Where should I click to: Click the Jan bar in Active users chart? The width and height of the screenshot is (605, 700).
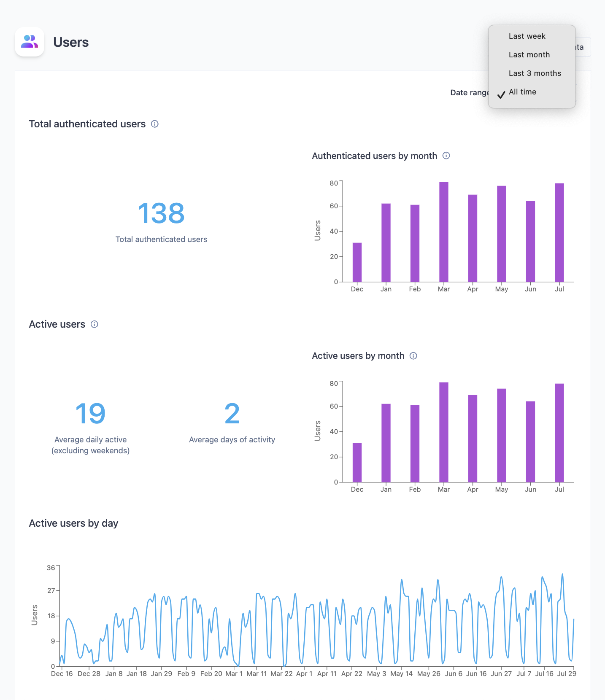coord(386,443)
